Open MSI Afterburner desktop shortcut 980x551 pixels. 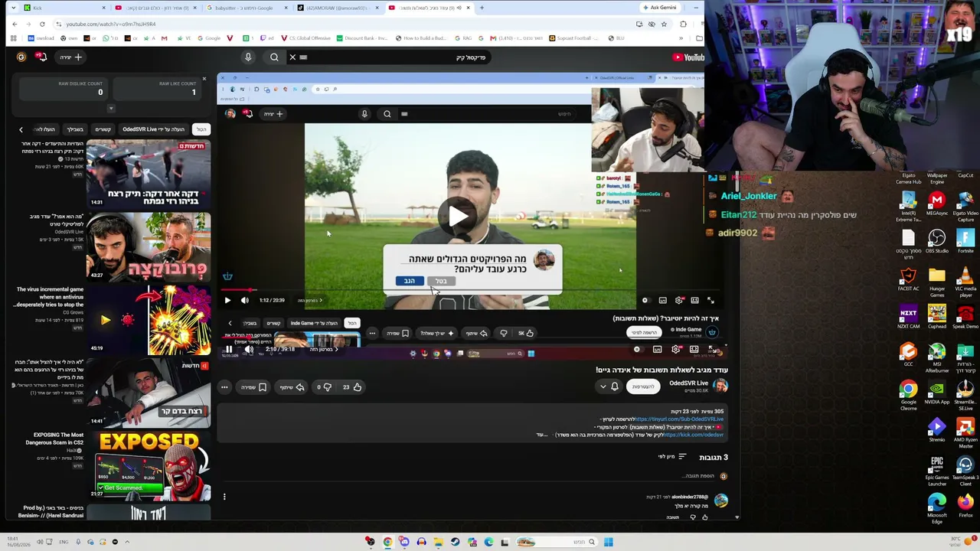(x=937, y=358)
